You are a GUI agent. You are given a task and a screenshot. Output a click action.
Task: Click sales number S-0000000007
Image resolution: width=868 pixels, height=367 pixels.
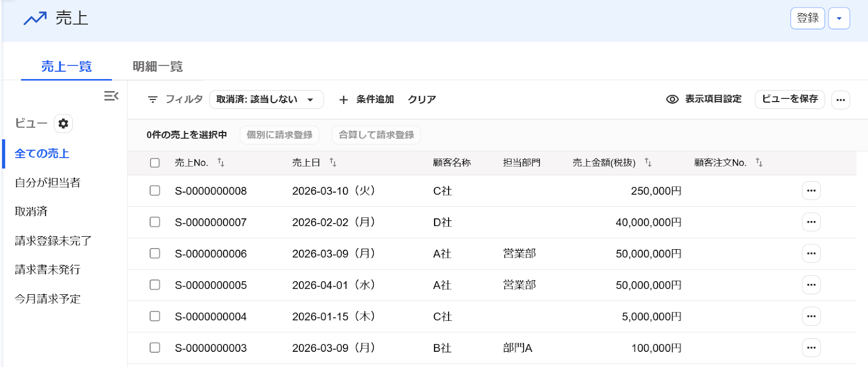211,223
